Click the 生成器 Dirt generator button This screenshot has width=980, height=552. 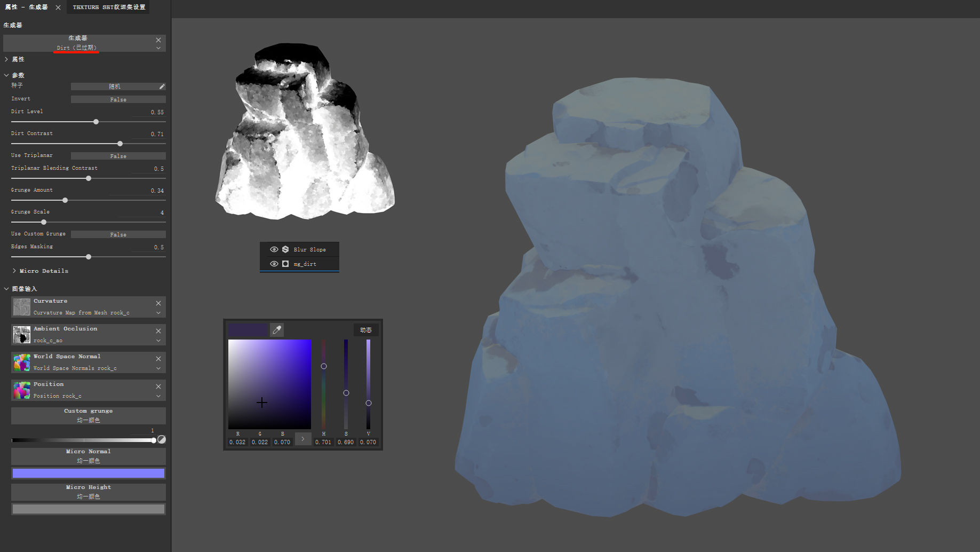[78, 43]
